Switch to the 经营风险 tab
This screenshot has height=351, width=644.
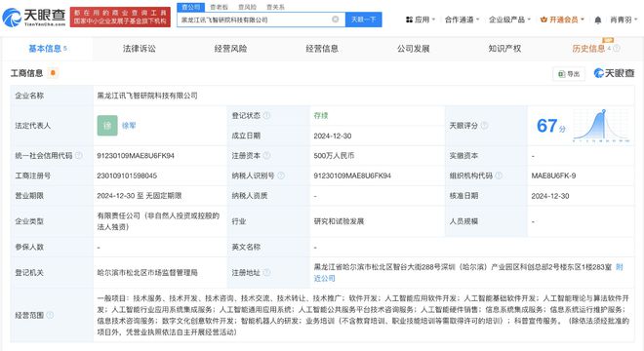pyautogui.click(x=230, y=49)
